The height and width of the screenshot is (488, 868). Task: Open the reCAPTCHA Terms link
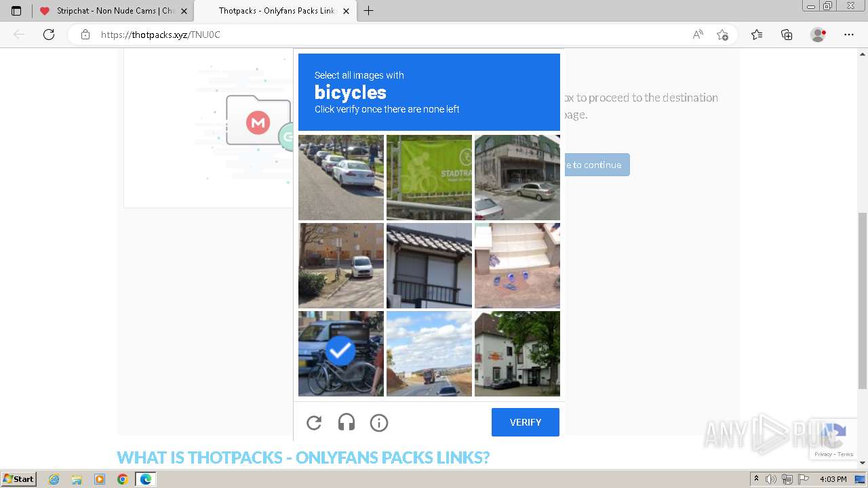tap(846, 454)
